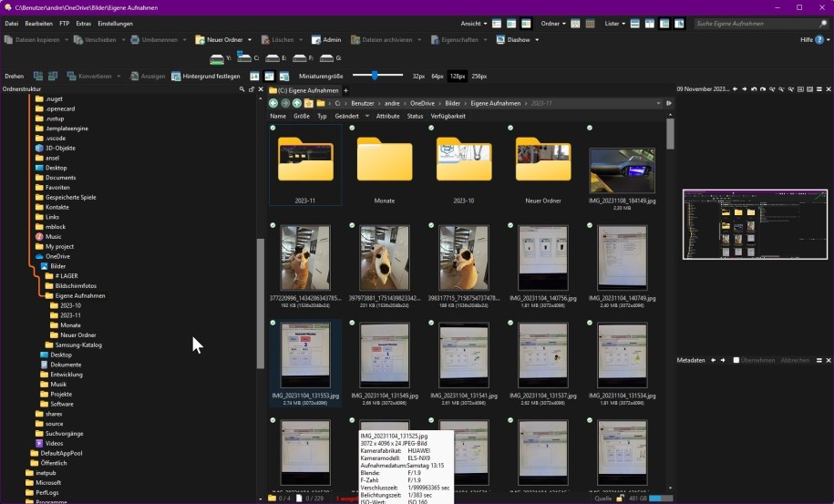Open the viewer panel menu icon
Image resolution: width=834 pixels, height=504 pixels.
[x=819, y=89]
